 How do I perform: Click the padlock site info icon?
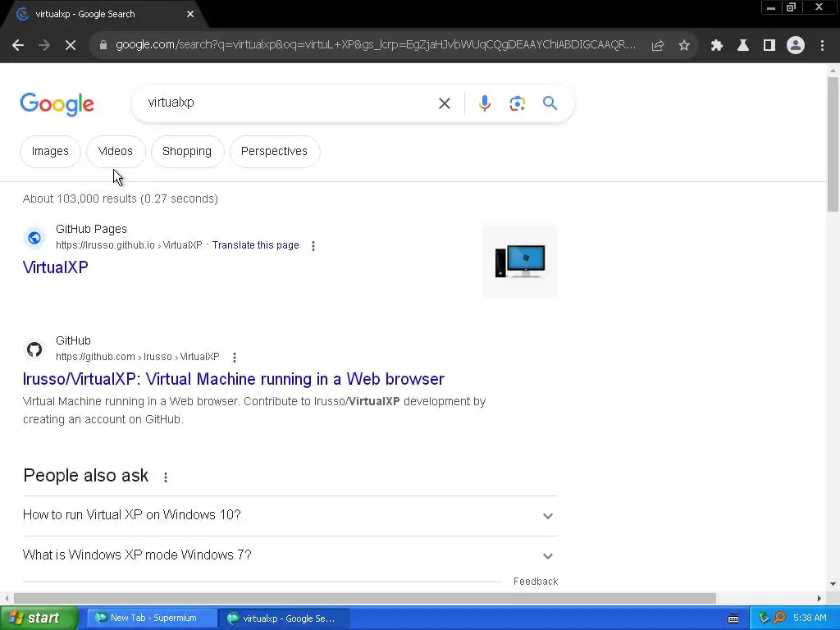click(103, 46)
